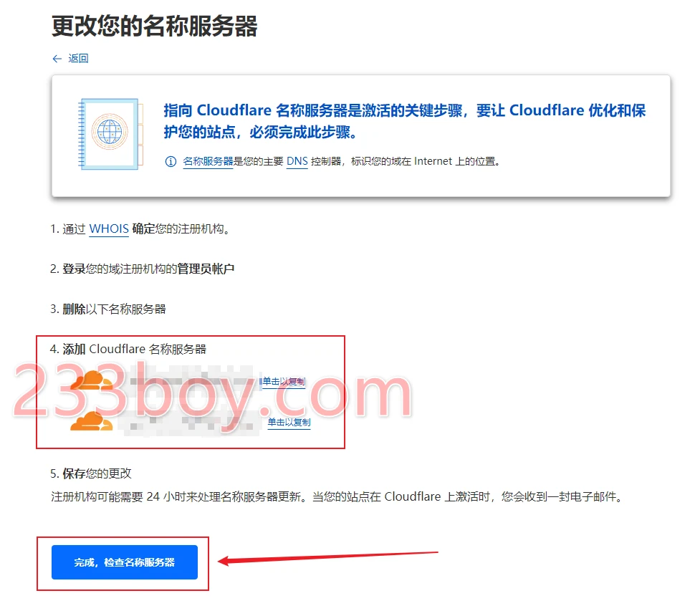The height and width of the screenshot is (616, 695).
Task: Click step 5 保存您的更改 text
Action: 91,473
